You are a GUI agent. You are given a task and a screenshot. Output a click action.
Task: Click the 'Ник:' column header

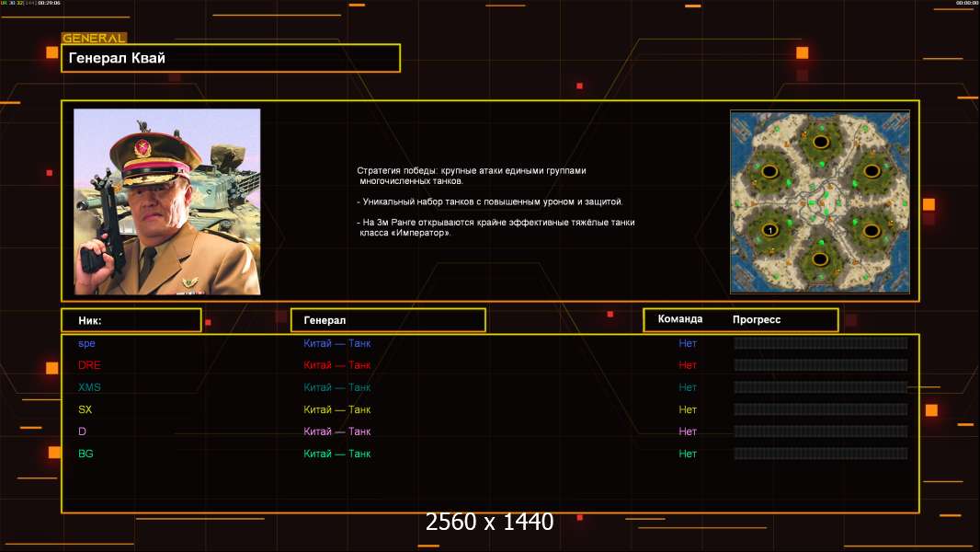coord(131,320)
